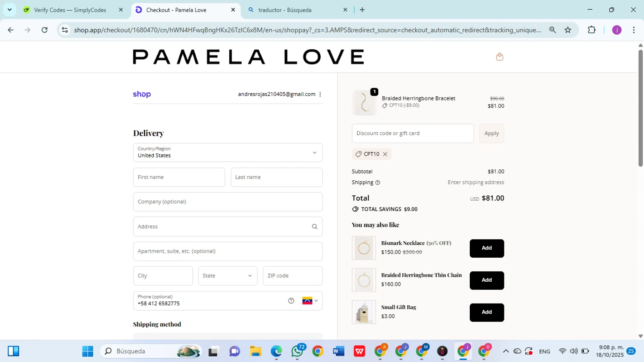This screenshot has width=644, height=362.
Task: Click the ZIP code field
Action: tap(292, 276)
